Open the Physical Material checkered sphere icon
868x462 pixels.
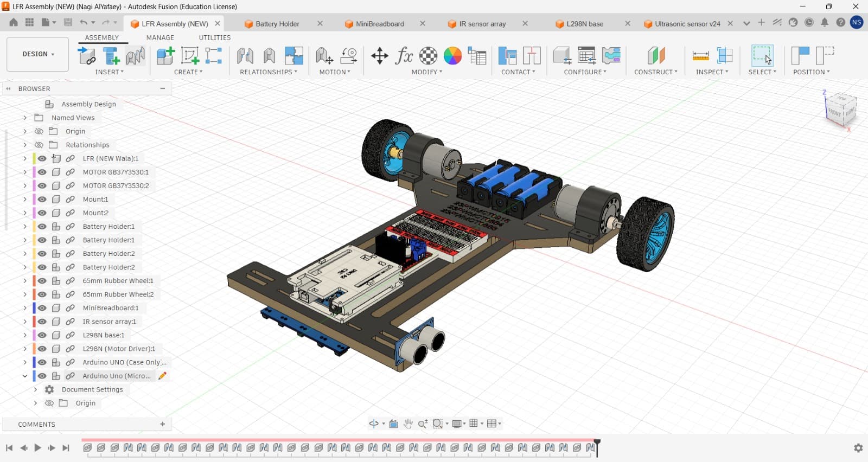click(x=428, y=56)
